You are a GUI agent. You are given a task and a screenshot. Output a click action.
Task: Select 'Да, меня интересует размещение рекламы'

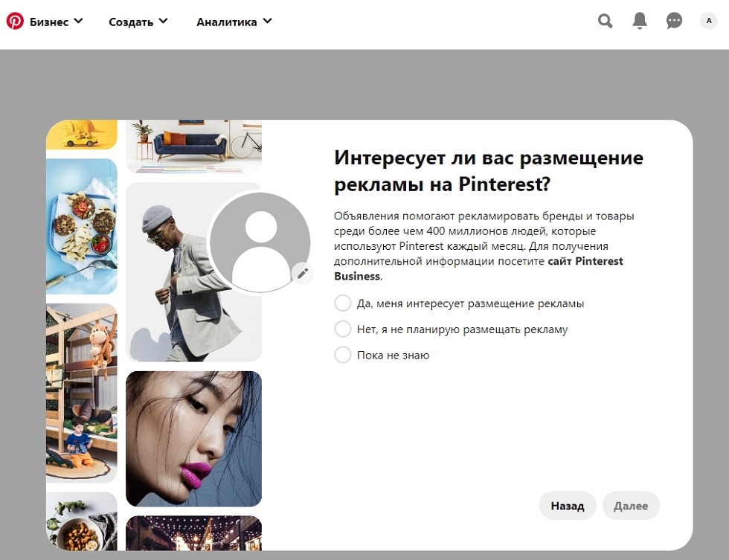tap(343, 303)
